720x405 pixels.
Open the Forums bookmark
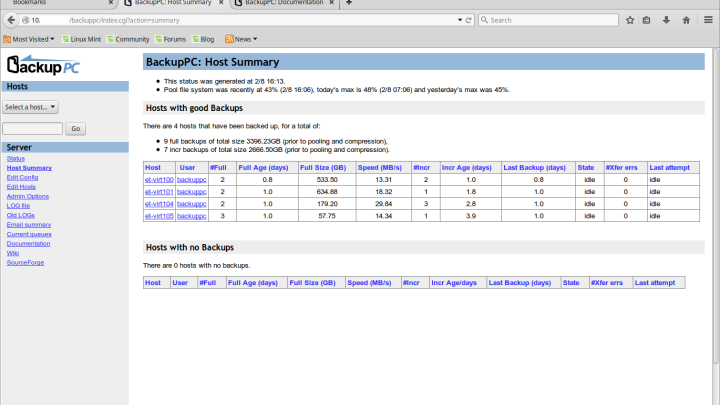(x=170, y=39)
